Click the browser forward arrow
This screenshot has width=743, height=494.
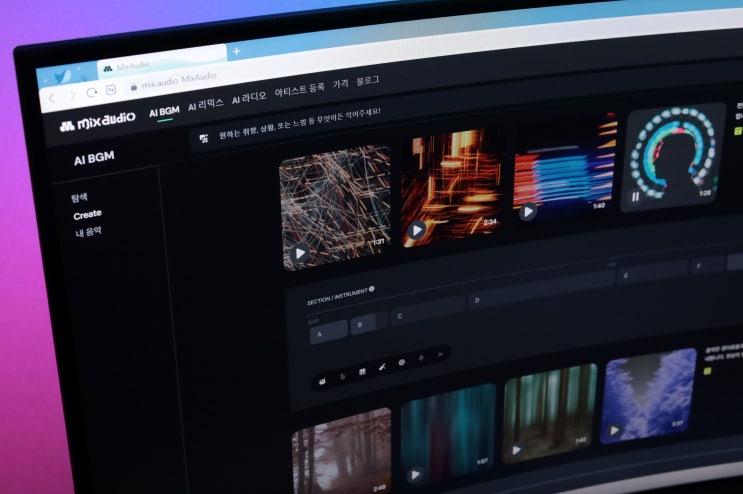[x=72, y=95]
